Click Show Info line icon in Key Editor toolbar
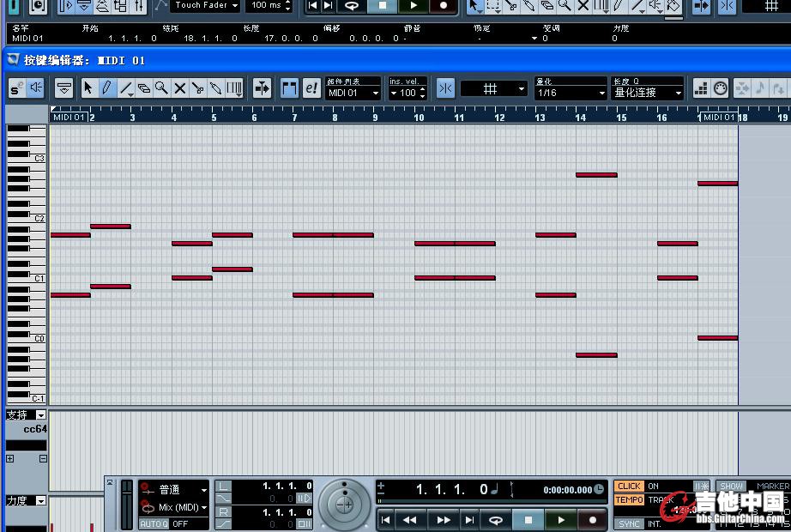Image resolution: width=791 pixels, height=532 pixels. 63,88
